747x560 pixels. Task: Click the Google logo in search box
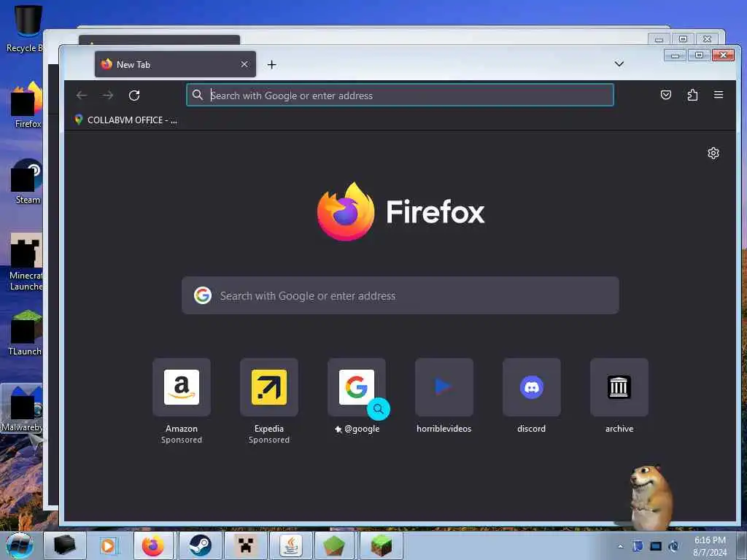(203, 296)
